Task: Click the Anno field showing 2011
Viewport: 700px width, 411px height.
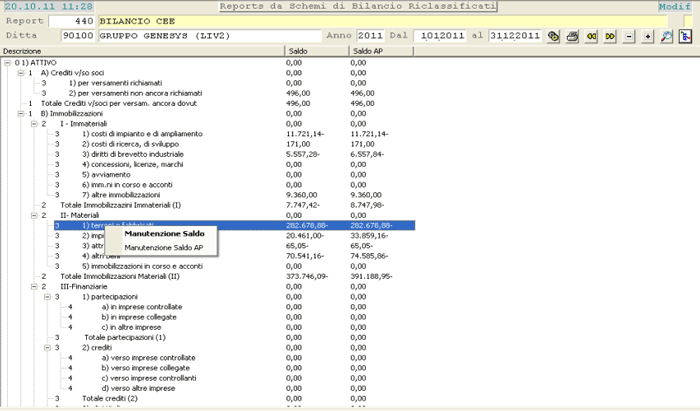Action: pyautogui.click(x=369, y=35)
